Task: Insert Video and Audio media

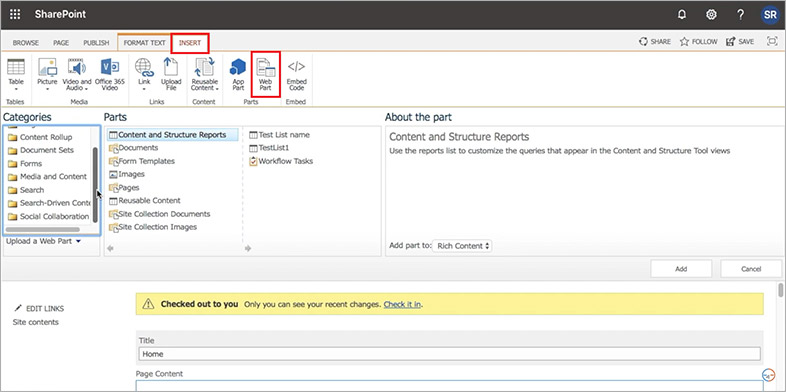Action: tap(77, 74)
